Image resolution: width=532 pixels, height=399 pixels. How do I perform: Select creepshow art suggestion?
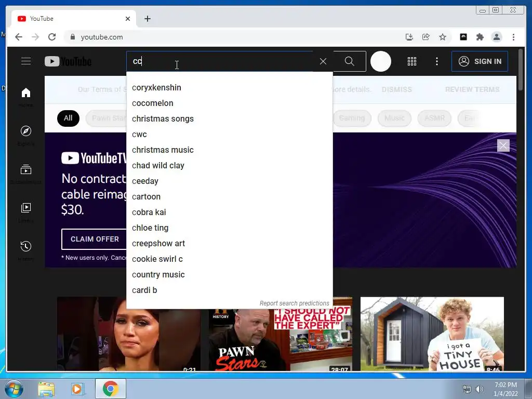tap(229, 244)
